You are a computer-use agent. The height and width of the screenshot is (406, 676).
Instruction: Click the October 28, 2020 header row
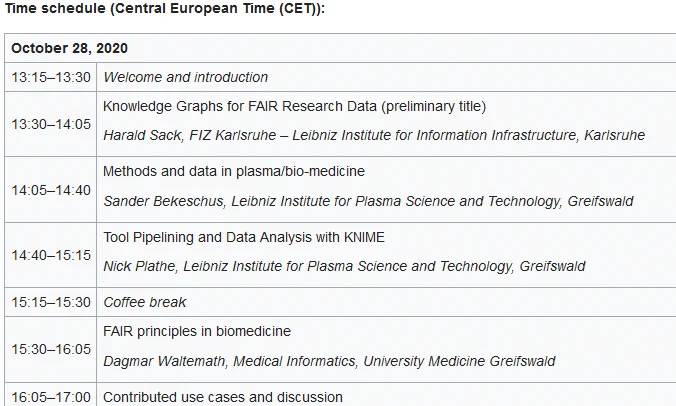pyautogui.click(x=340, y=48)
